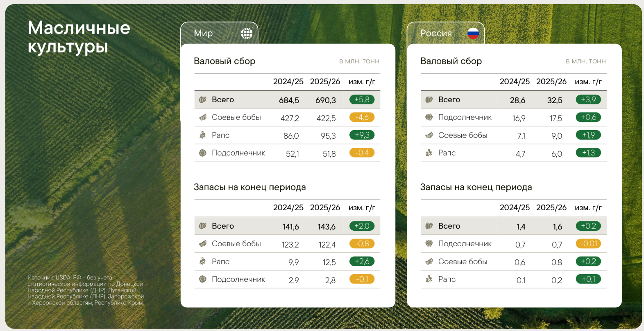Select the 690,3 world total value
The image size is (644, 331).
pos(325,100)
